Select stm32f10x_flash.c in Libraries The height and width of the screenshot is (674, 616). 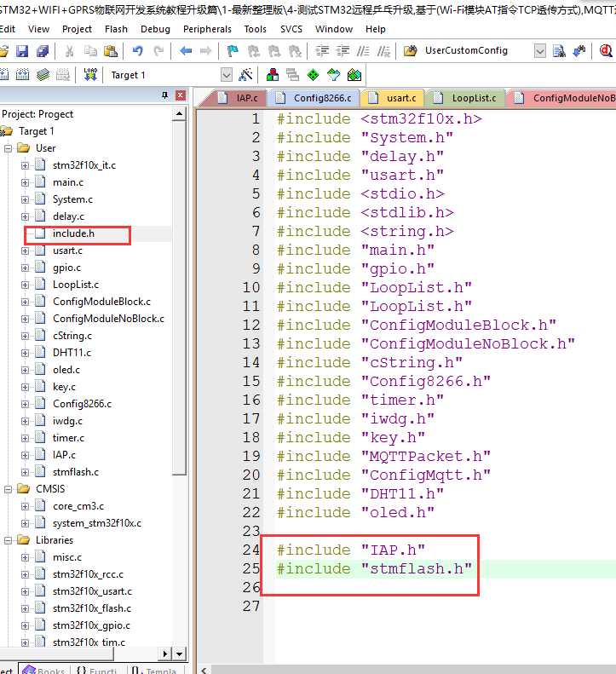91,608
